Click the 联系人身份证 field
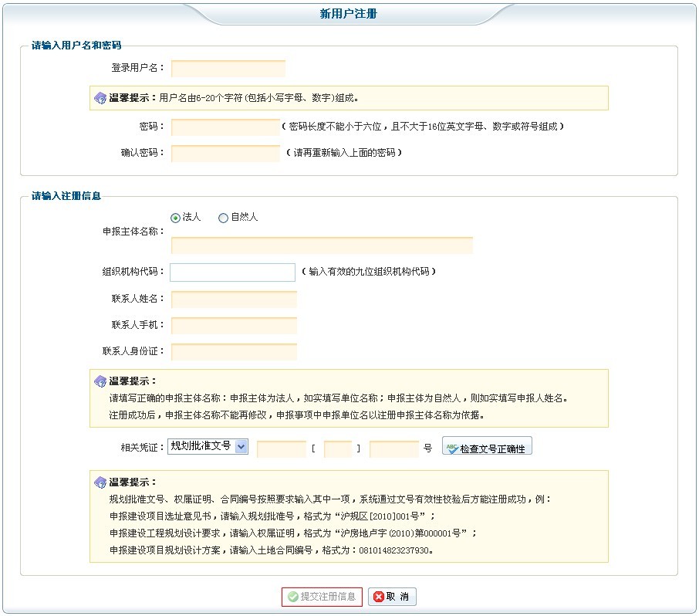This screenshot has width=699, height=616. (233, 352)
